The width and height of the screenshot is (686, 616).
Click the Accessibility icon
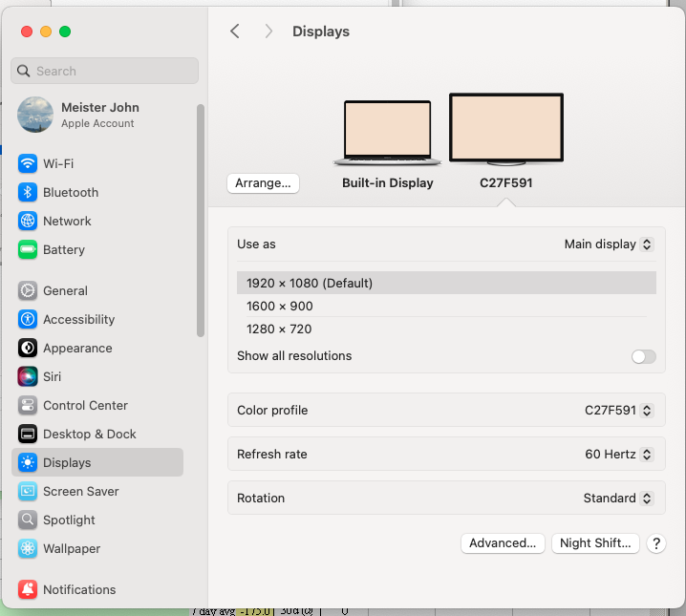tap(28, 319)
